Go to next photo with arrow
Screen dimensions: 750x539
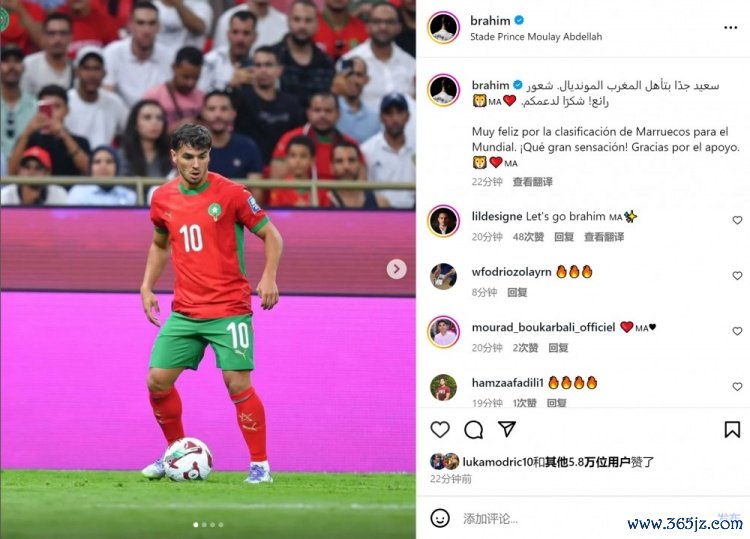click(x=397, y=269)
